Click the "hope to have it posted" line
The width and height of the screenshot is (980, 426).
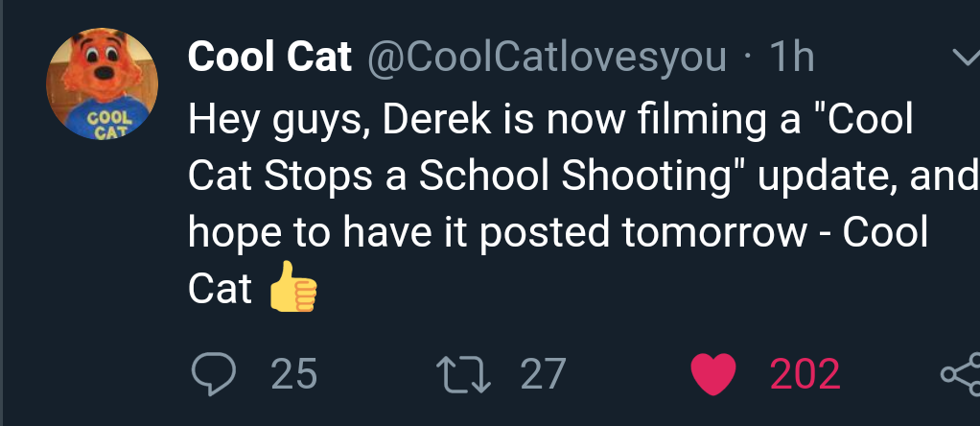pyautogui.click(x=398, y=232)
